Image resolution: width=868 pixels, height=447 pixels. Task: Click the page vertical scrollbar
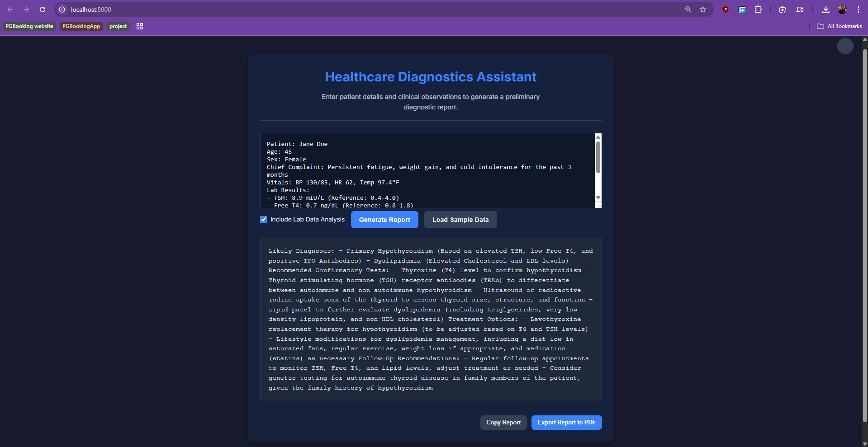865,235
